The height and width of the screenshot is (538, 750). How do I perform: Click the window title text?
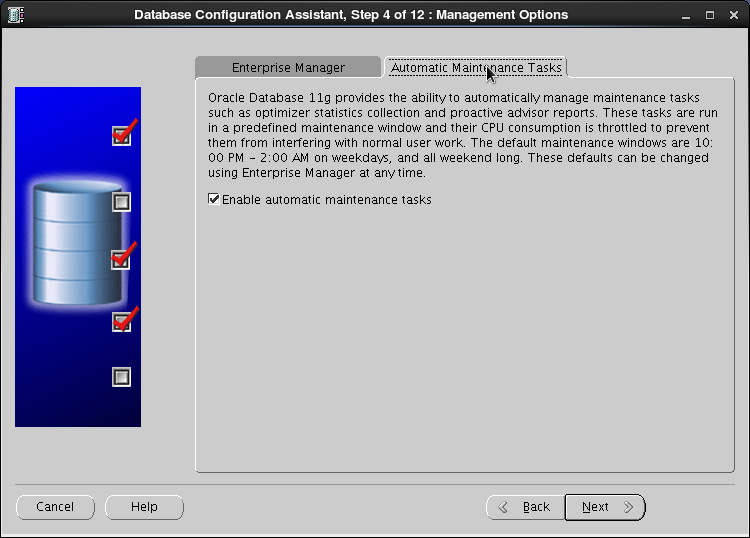(x=351, y=15)
